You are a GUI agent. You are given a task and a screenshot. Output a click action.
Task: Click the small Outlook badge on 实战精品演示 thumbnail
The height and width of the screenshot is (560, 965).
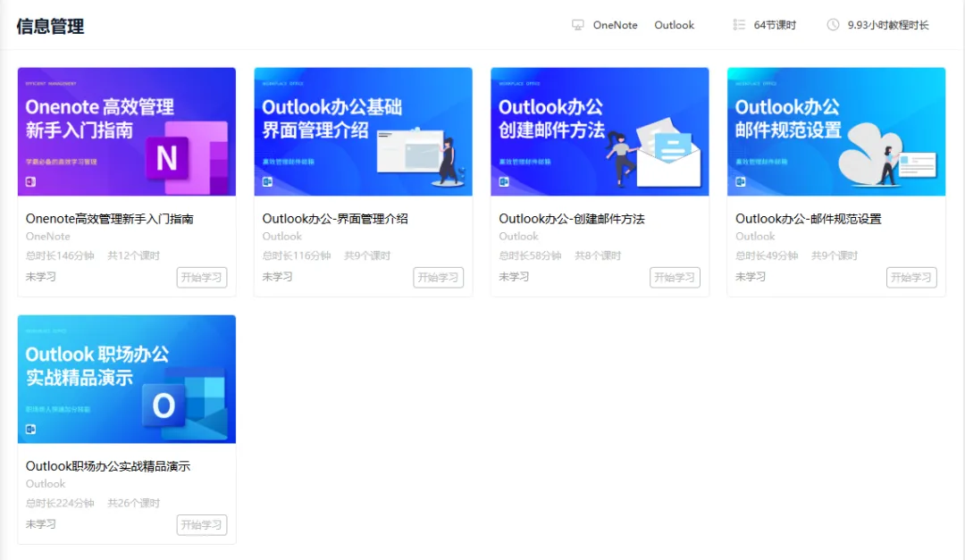(30, 429)
